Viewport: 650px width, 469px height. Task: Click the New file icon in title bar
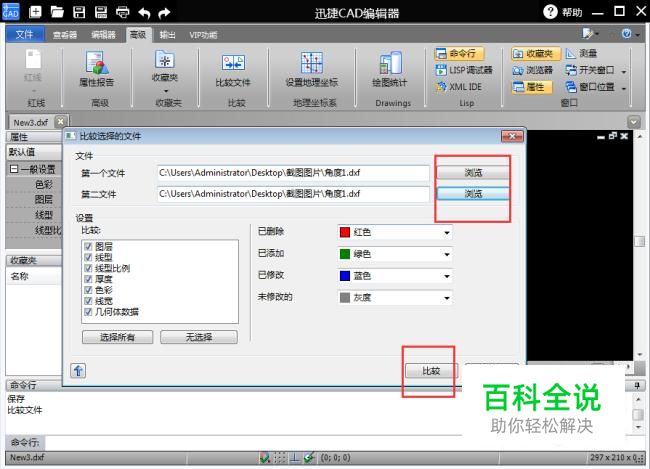35,12
